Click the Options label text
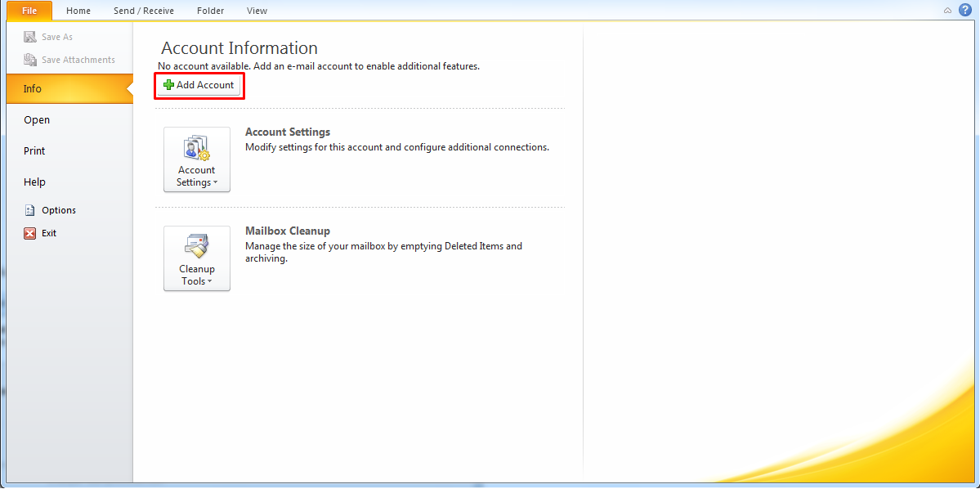 pos(59,210)
